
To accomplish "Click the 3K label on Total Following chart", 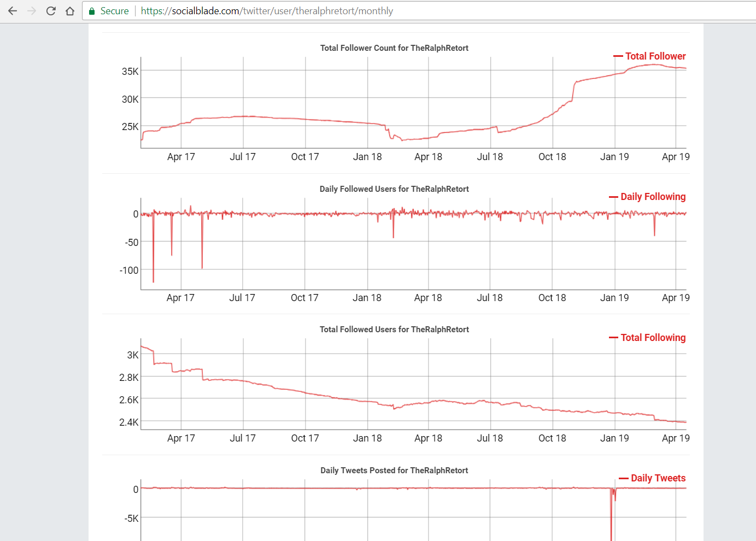I will [133, 355].
